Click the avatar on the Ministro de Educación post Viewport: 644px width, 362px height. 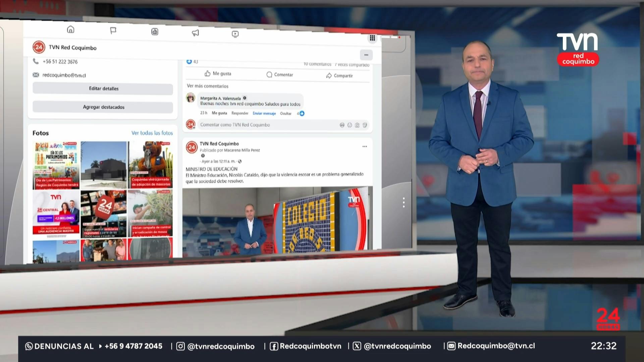(x=192, y=147)
